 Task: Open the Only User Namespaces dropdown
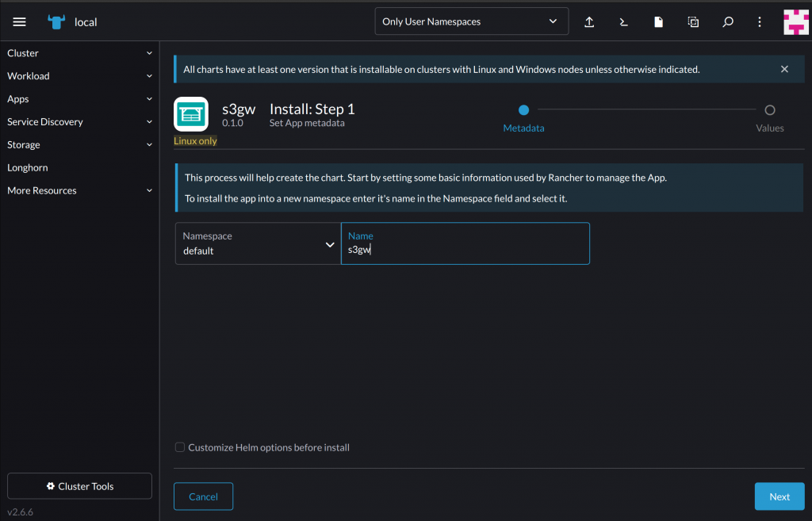471,21
